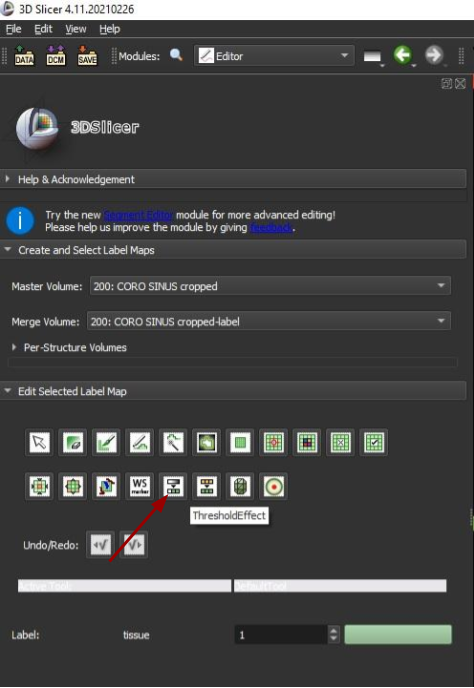Select the Change Label effect tool
Viewport: 474px width, 688px height.
click(207, 486)
